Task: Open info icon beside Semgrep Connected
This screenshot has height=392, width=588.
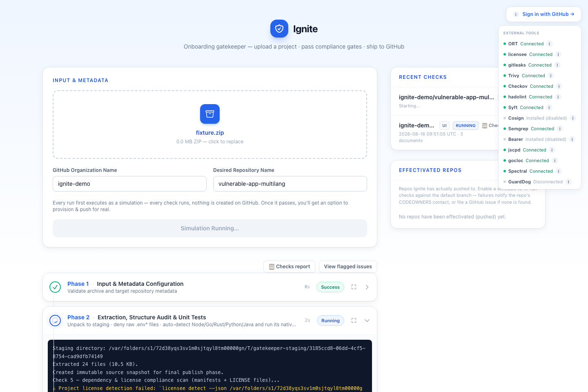Action: coord(560,129)
